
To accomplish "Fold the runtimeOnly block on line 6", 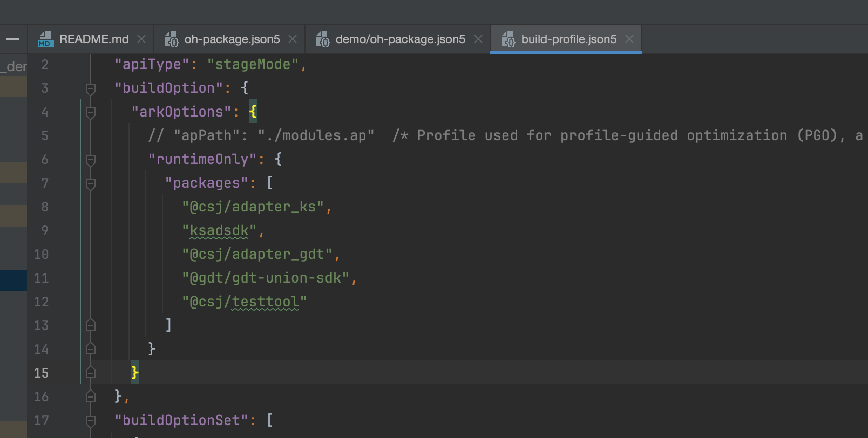I will click(91, 160).
